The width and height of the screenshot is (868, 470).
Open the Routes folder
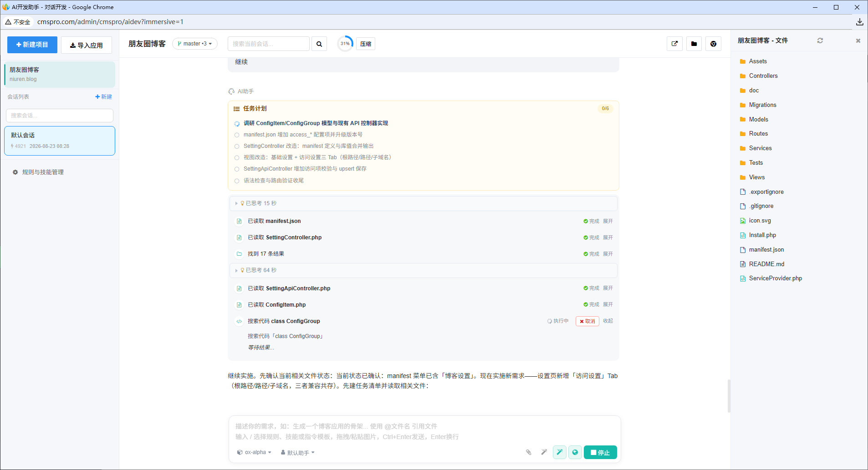pyautogui.click(x=758, y=134)
